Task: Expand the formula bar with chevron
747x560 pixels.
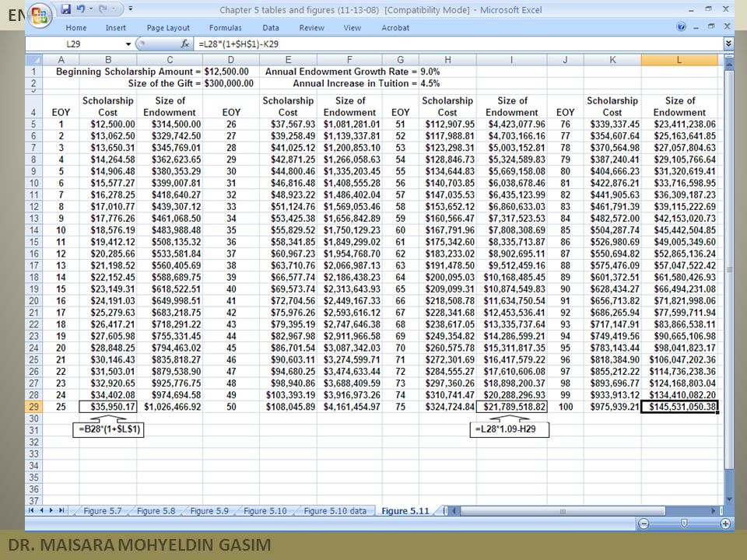Action: pos(728,44)
